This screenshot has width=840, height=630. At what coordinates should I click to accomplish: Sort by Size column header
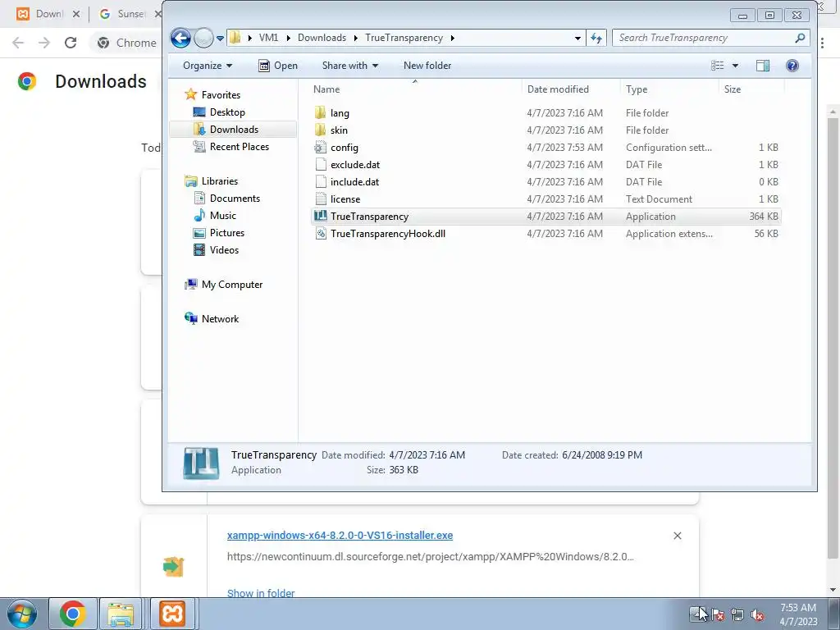(751, 89)
